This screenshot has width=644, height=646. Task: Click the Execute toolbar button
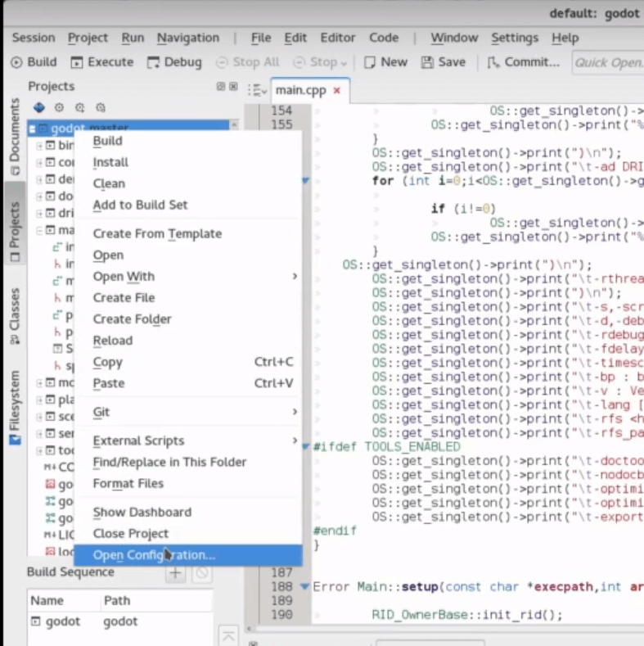(101, 62)
